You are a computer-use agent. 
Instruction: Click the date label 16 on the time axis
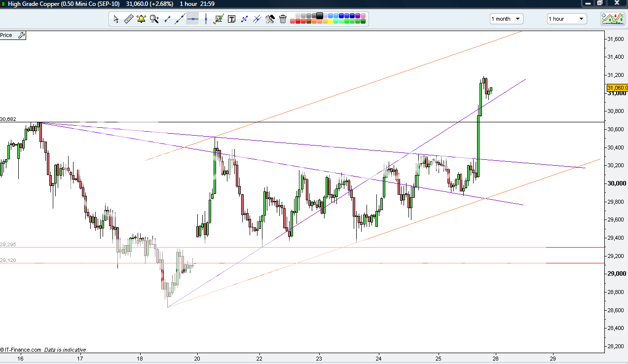[20, 359]
